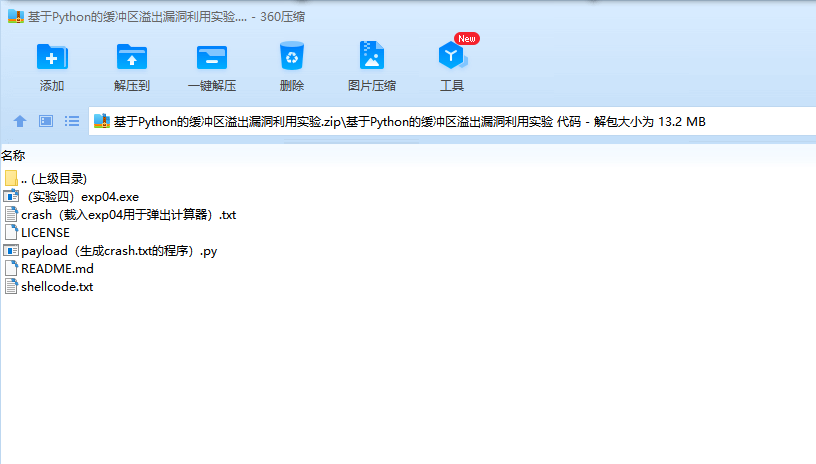
Task: Select the parent folder icon (上级目录)
Action: (11, 178)
